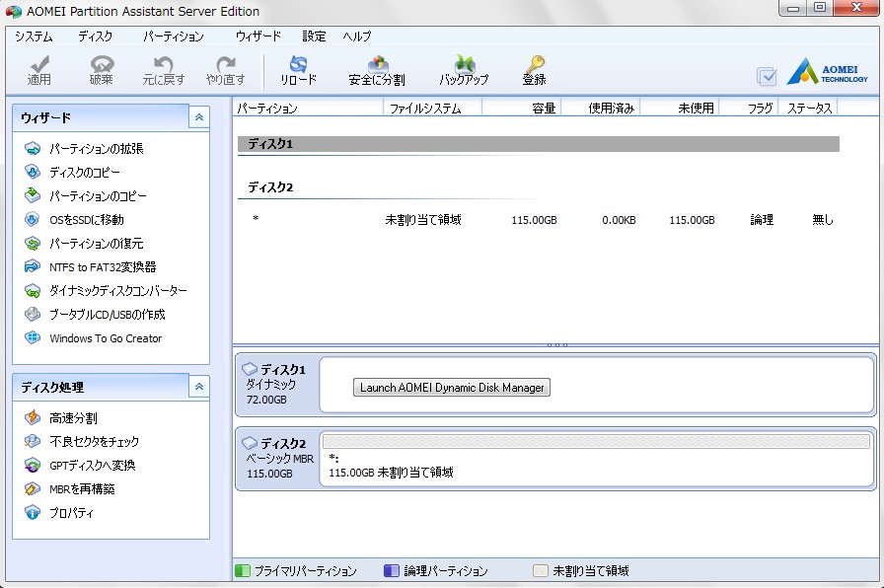Collapse the ディスク処理 panel

(199, 387)
